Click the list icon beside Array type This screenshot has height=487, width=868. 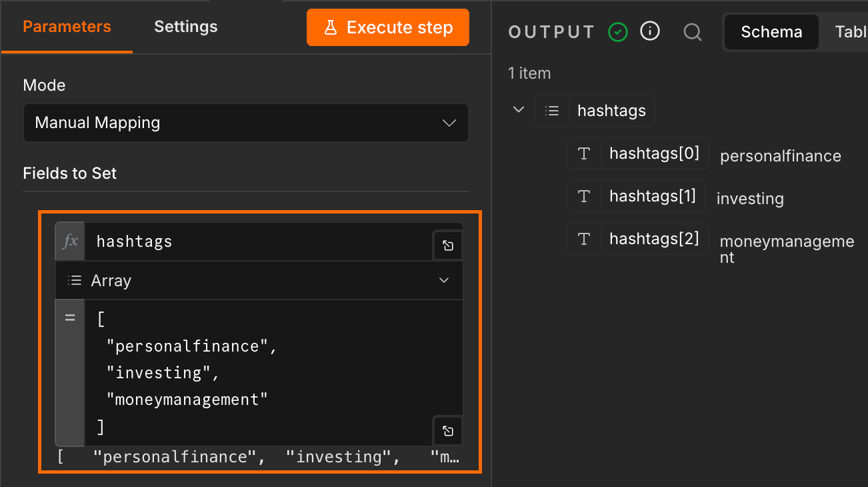(75, 281)
